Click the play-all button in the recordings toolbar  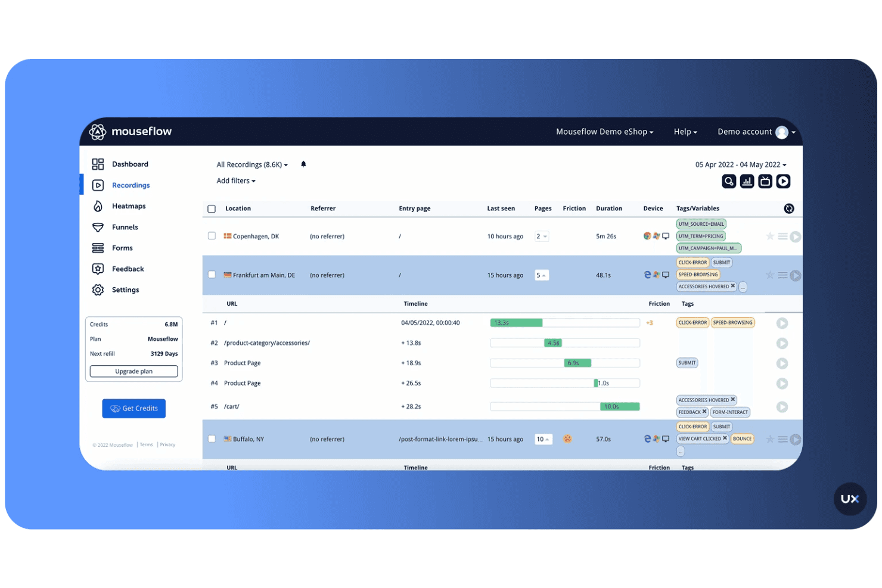tap(783, 181)
